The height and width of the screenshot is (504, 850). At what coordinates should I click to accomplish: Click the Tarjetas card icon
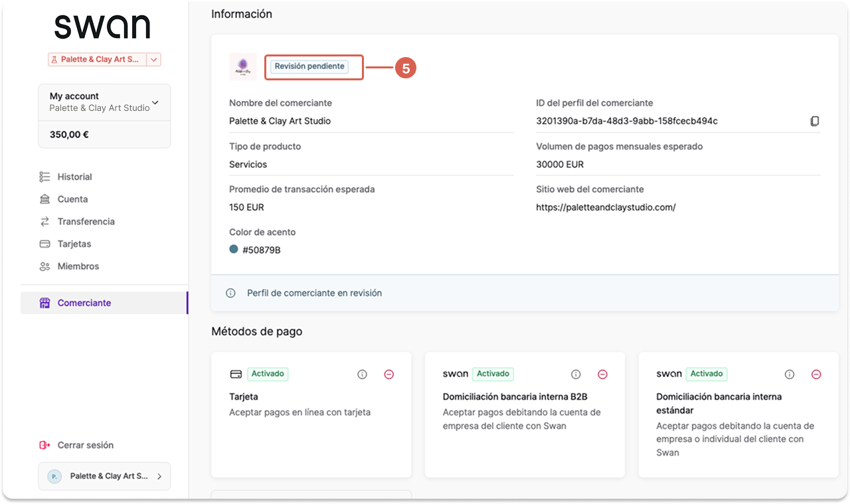45,244
